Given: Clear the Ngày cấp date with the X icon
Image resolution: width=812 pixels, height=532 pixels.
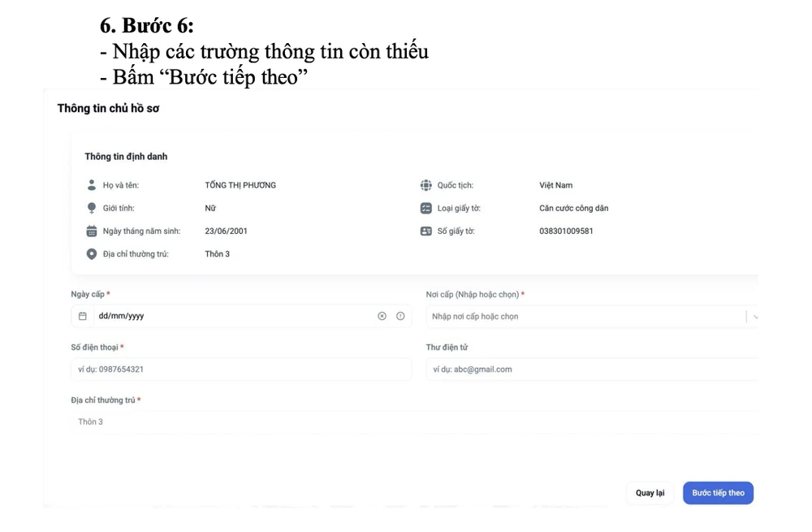Looking at the screenshot, I should point(382,316).
